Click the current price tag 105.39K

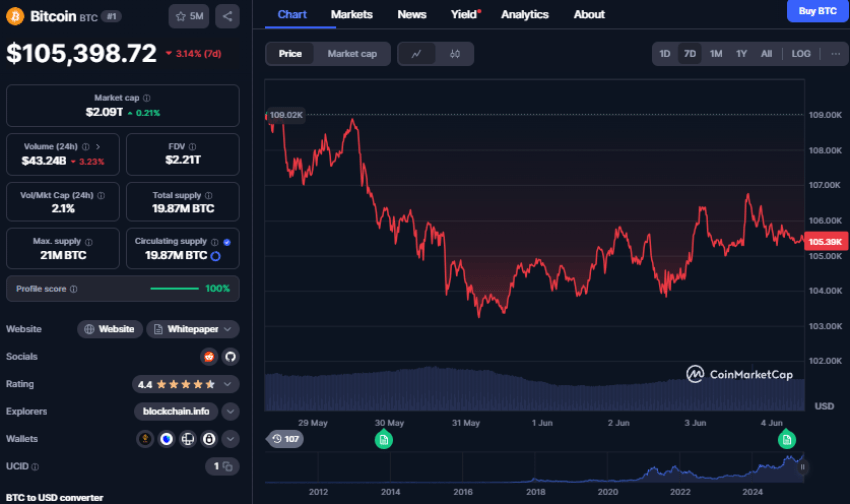point(825,242)
